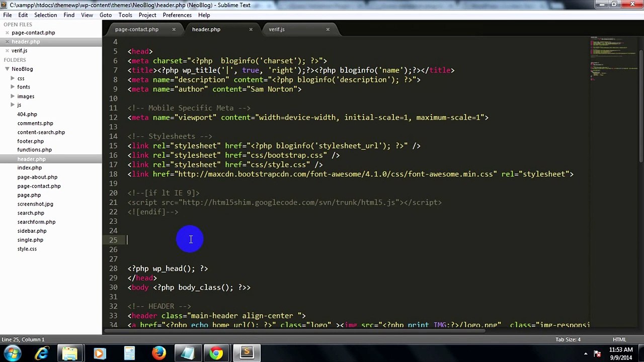This screenshot has width=644, height=362.
Task: Collapse the NeoBlog folder
Action: [x=7, y=69]
